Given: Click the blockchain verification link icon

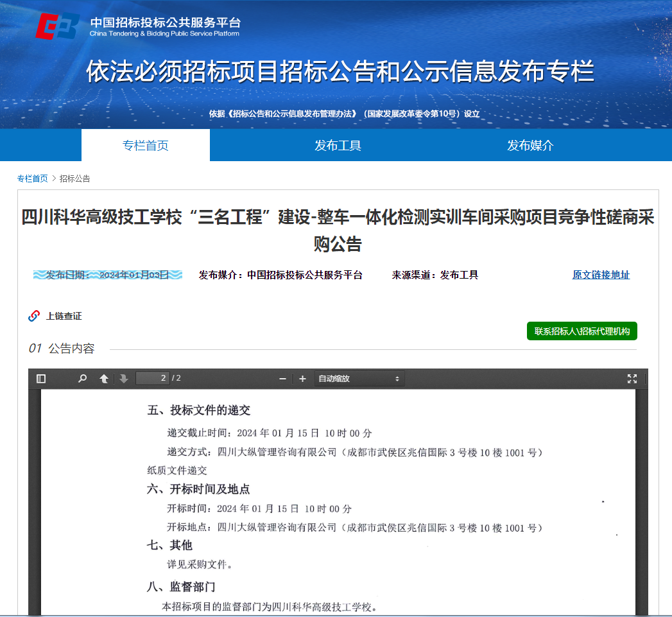Looking at the screenshot, I should pos(34,316).
